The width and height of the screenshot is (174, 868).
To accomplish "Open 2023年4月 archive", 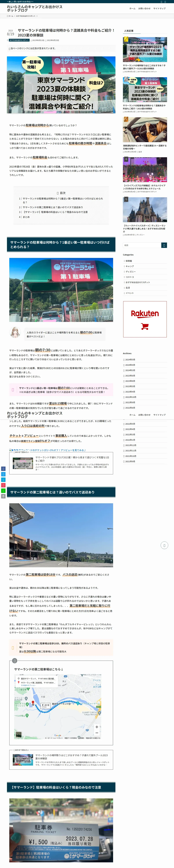I will [x=130, y=392].
